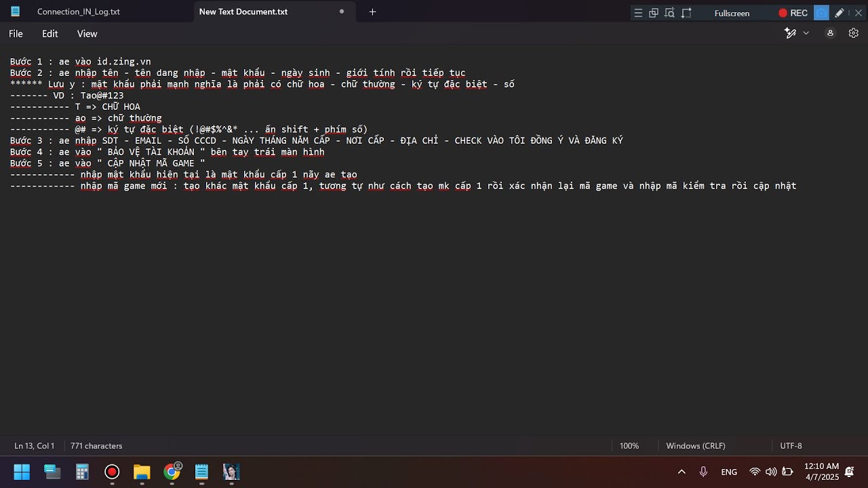Click the recorder region-search capture icon
This screenshot has height=488, width=868.
pos(670,13)
